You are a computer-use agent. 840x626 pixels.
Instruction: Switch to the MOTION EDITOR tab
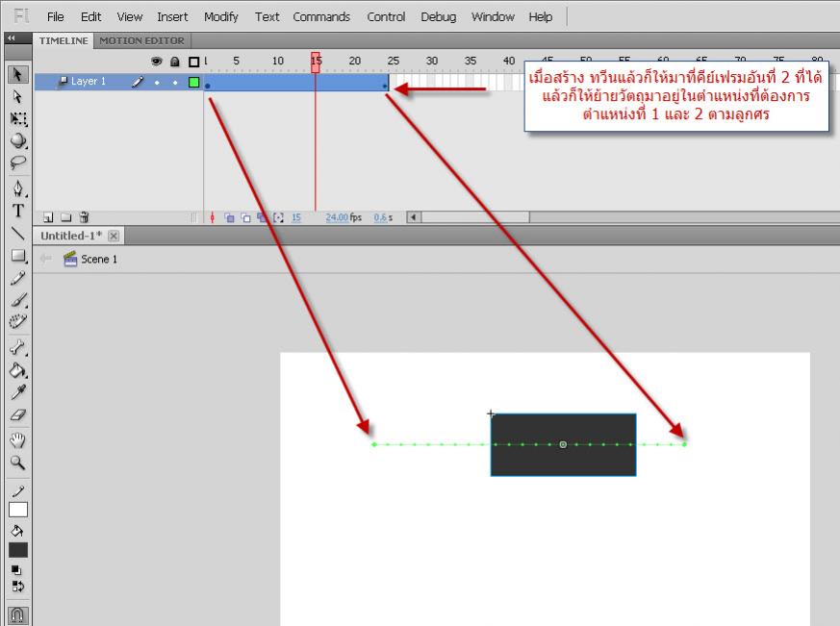pos(141,40)
